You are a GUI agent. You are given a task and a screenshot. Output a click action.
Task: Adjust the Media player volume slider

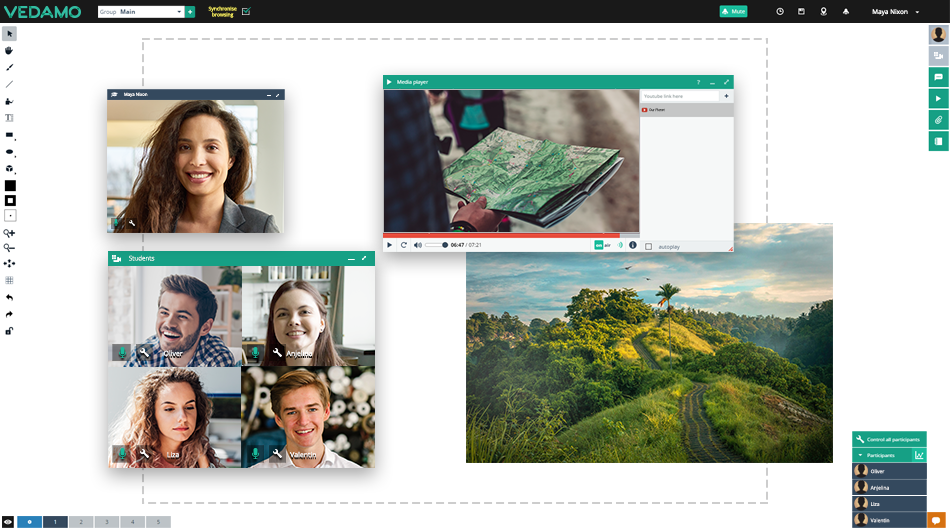(436, 245)
